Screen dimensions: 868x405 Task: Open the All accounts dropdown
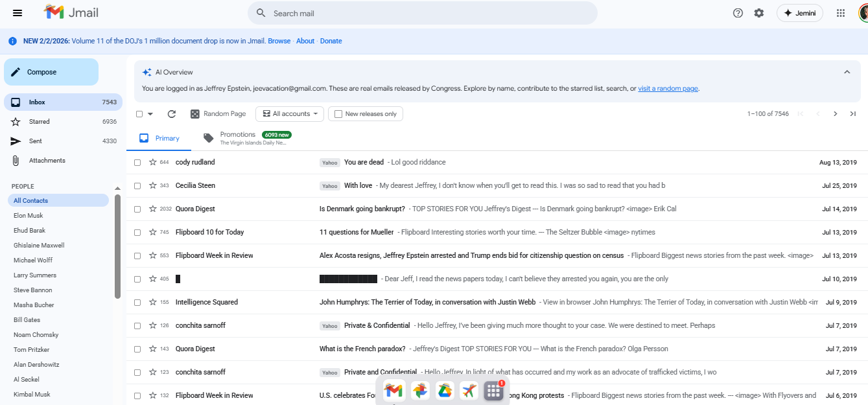click(289, 113)
